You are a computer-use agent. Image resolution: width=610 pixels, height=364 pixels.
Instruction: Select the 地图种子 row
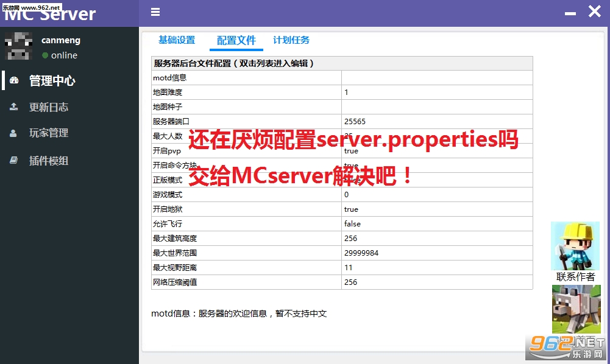tap(342, 107)
